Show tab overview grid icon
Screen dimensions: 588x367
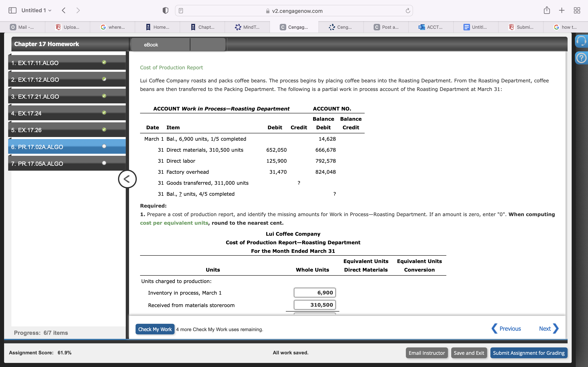tap(577, 10)
